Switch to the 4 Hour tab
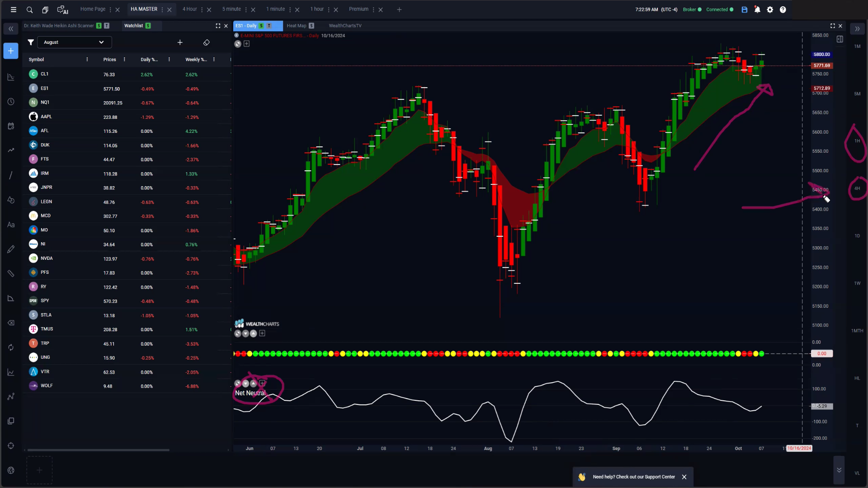This screenshot has width=868, height=488. tap(189, 9)
